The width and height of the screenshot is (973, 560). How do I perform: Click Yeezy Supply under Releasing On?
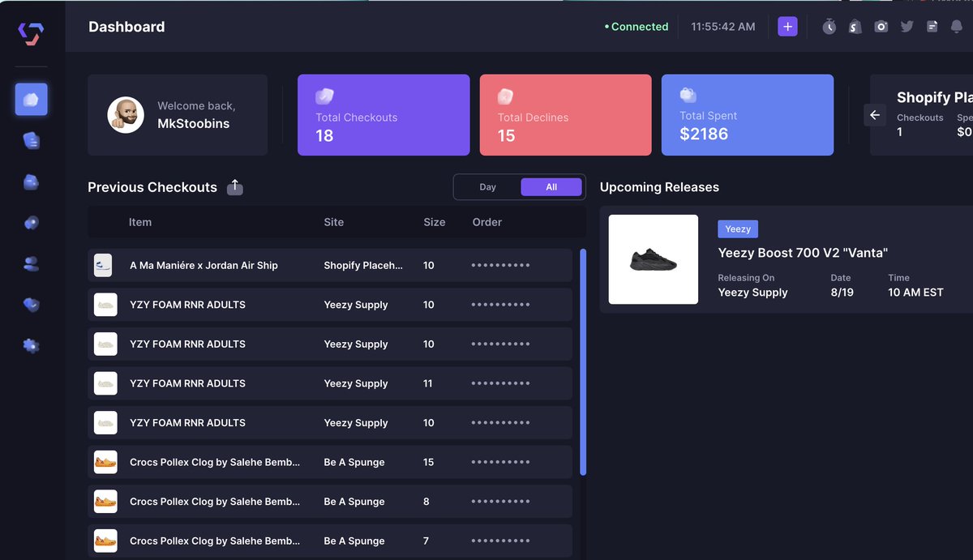[752, 293]
